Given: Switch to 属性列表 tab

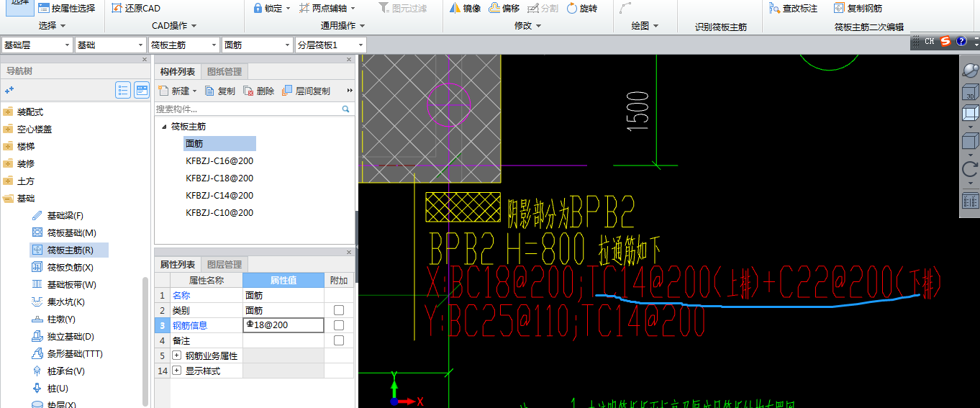Looking at the screenshot, I should [178, 264].
